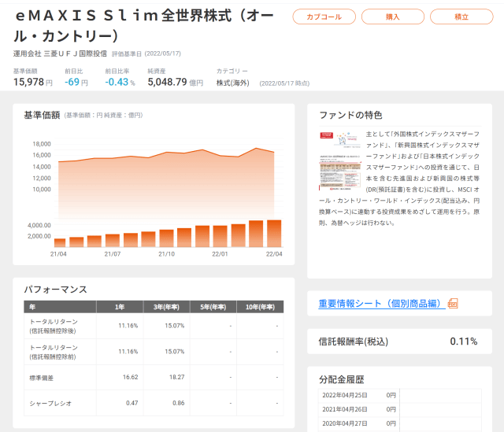Screen dimensions: 504x432
Task: Click the -0.43 % change rate
Action: pyautogui.click(x=120, y=82)
